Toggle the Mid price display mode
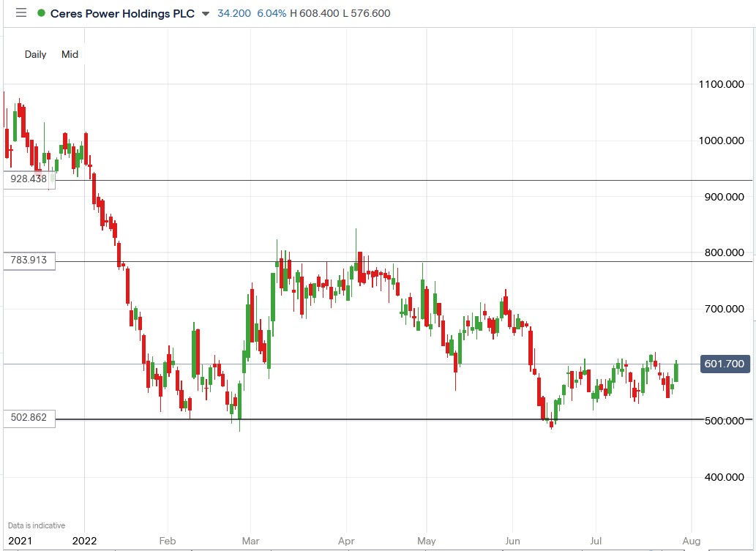This screenshot has width=756, height=551. 70,54
